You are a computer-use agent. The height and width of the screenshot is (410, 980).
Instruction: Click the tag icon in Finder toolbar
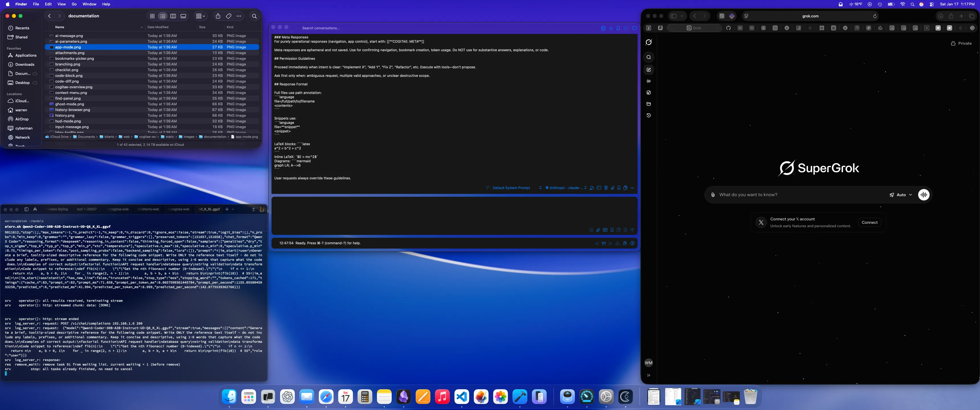tap(228, 16)
